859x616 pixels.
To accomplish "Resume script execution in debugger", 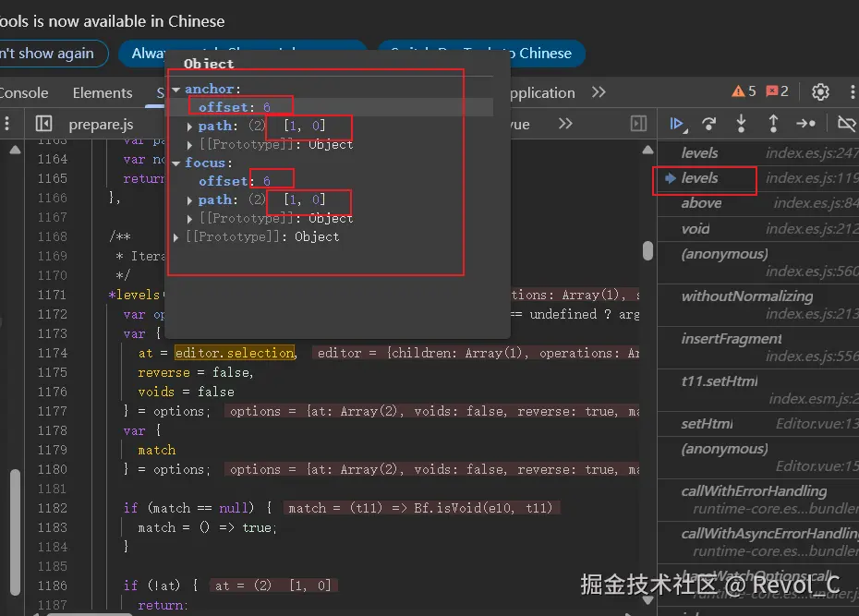I will tap(678, 125).
